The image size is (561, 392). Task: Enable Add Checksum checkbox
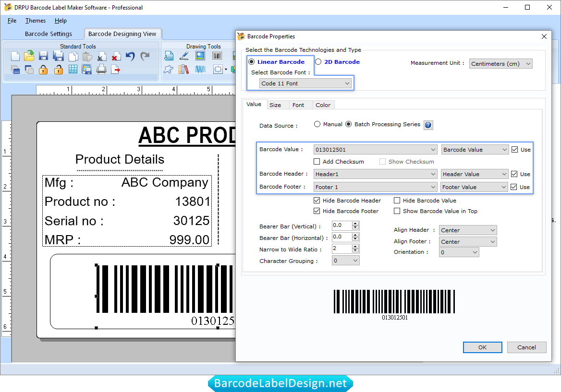point(317,162)
